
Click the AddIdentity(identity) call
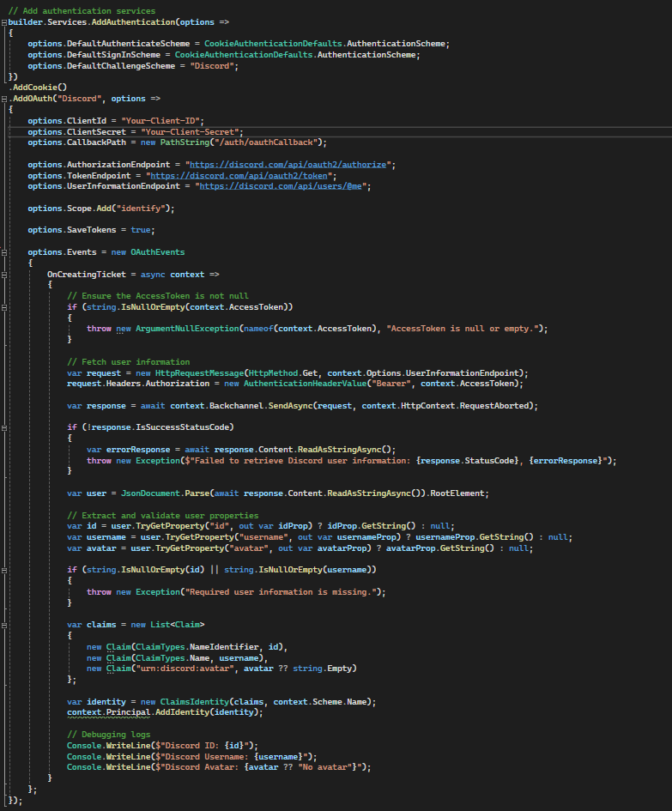[207, 712]
